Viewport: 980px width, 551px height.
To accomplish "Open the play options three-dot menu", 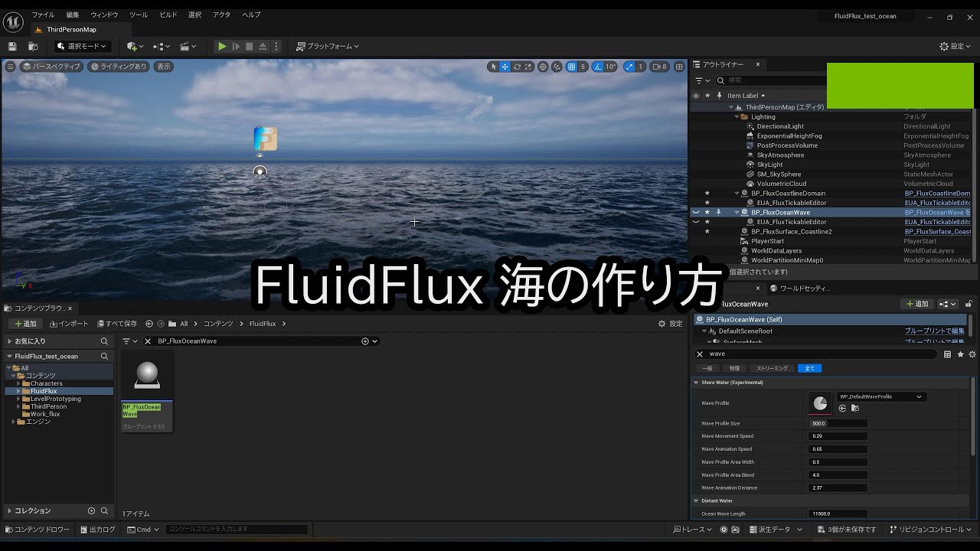I will pyautogui.click(x=276, y=47).
